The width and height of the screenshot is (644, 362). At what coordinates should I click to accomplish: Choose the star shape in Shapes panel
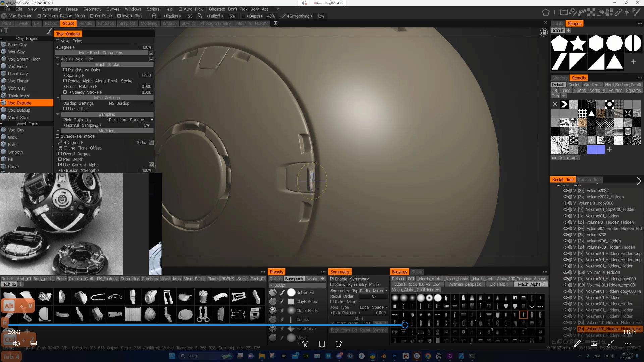click(578, 43)
